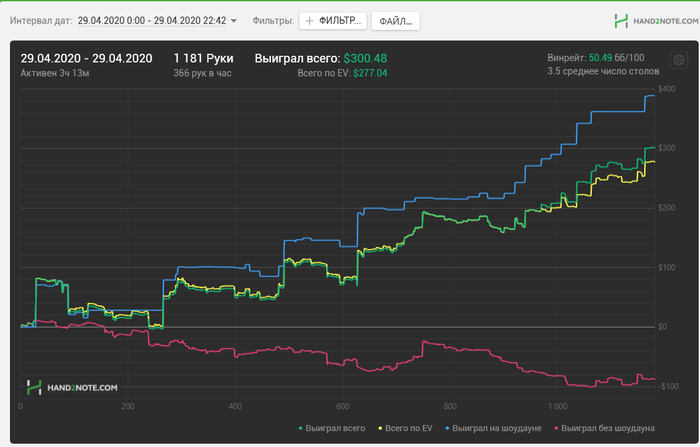Open the Hand2Note.com logo at top right

click(656, 21)
